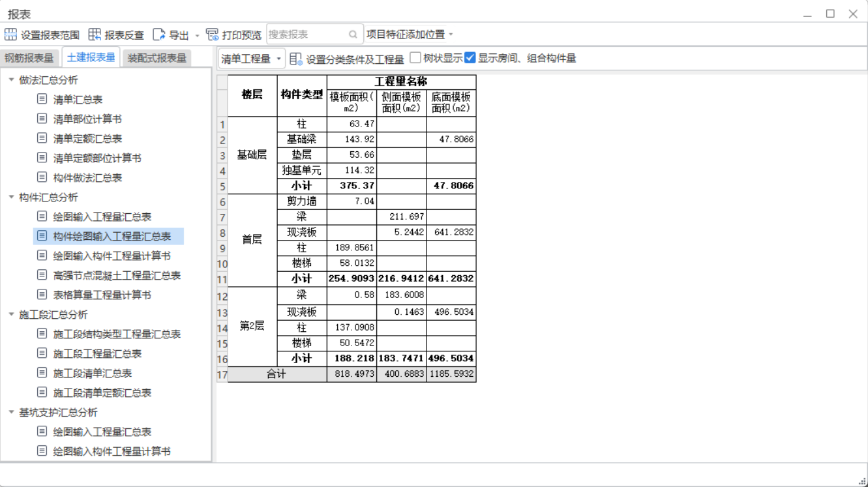Click document icon beside 清单定额部位计算书
868x487 pixels.
(x=42, y=158)
